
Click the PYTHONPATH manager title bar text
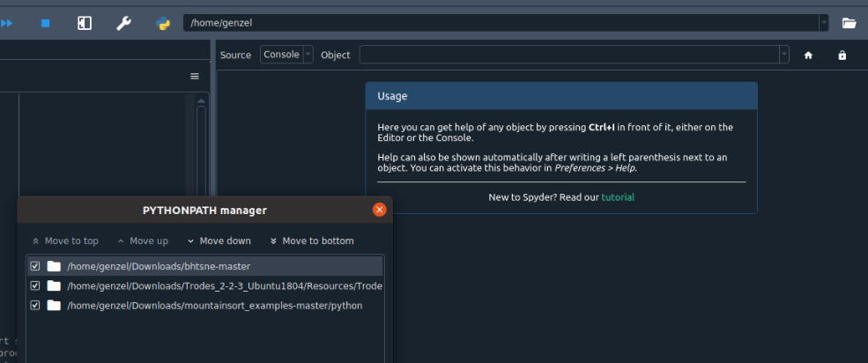pyautogui.click(x=204, y=211)
